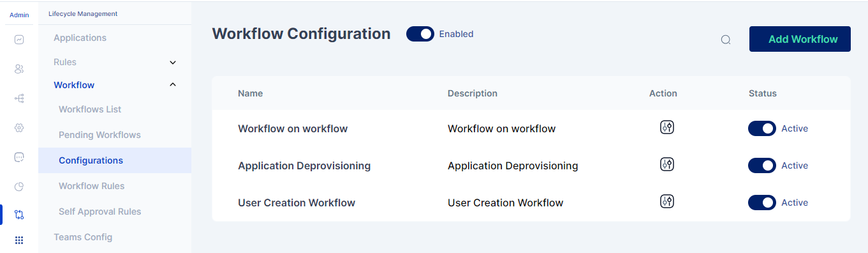Click the hierarchy tree icon in sidebar
Viewport: 868px width, 253px height.
pos(19,98)
